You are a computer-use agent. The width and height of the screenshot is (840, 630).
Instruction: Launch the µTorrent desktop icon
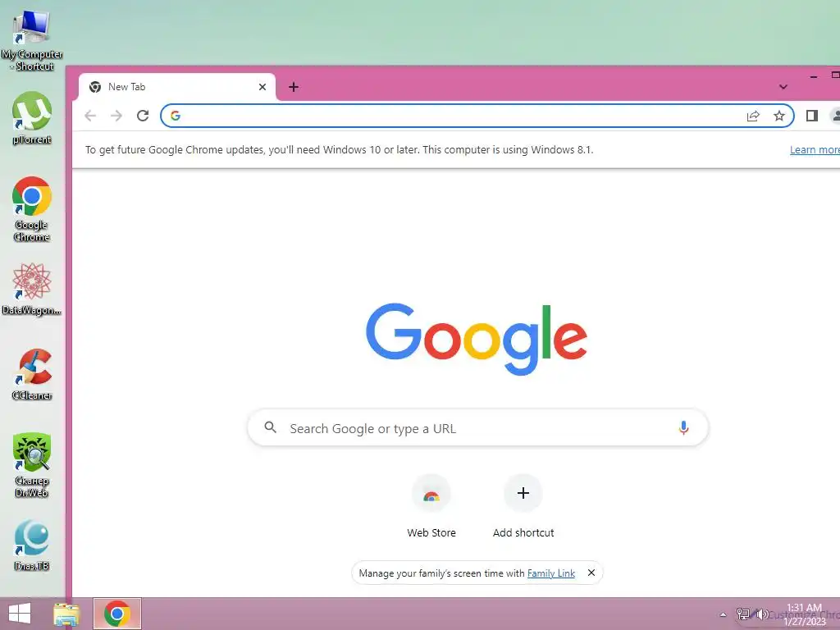[32, 118]
